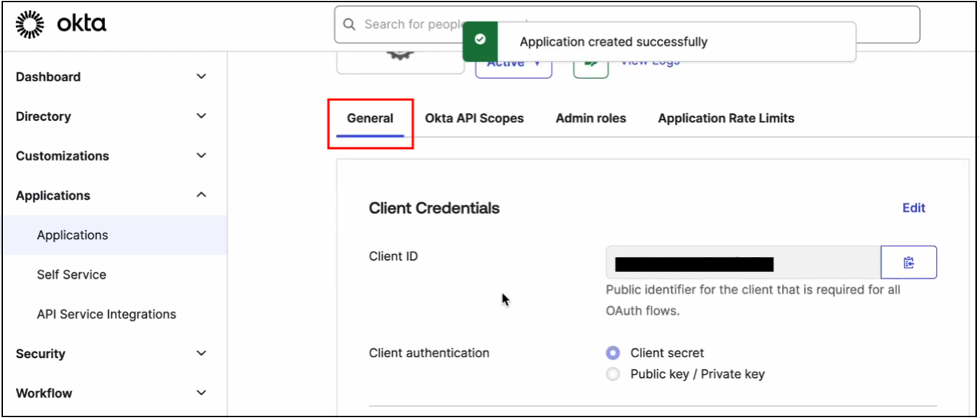The height and width of the screenshot is (418, 980).
Task: Collapse the Applications section chevron
Action: click(x=201, y=195)
